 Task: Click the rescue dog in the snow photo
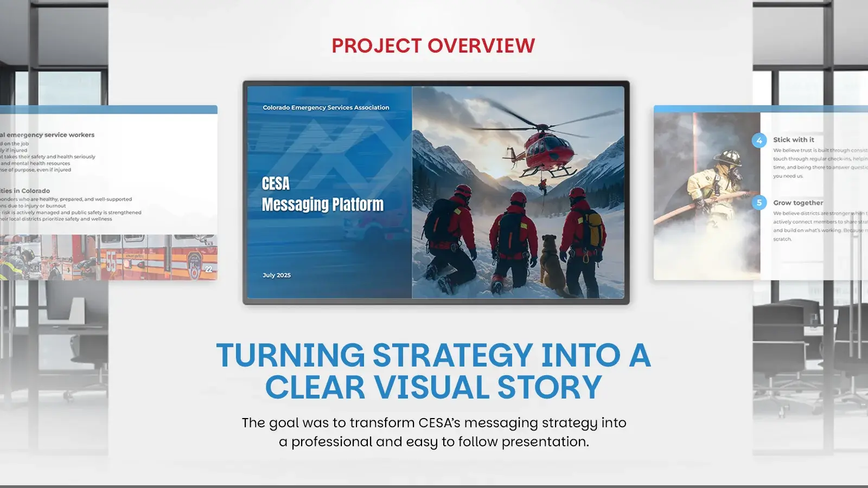(x=552, y=263)
